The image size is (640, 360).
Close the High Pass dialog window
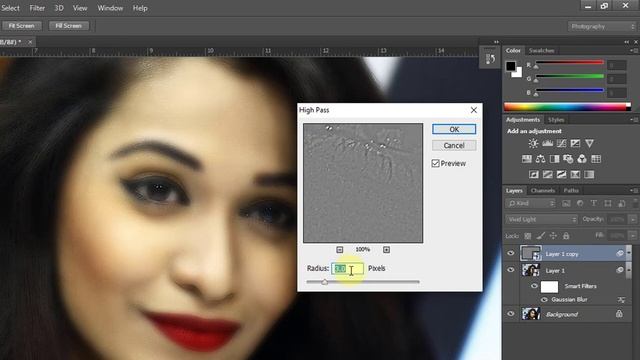click(x=473, y=110)
